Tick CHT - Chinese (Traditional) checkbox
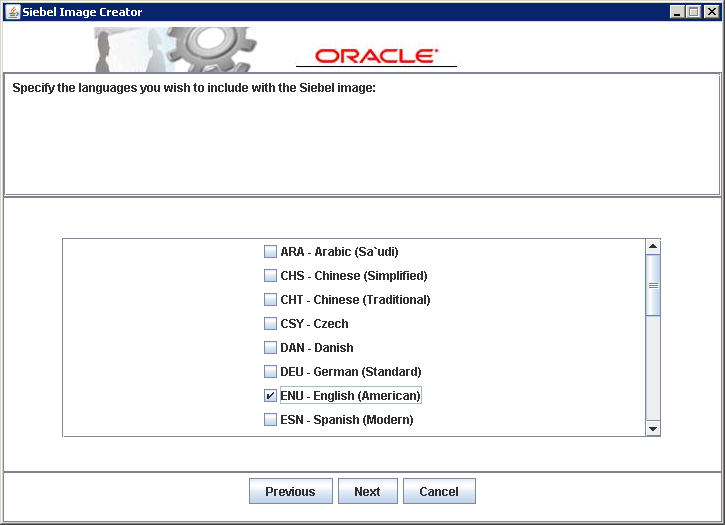Image resolution: width=725 pixels, height=525 pixels. 270,300
